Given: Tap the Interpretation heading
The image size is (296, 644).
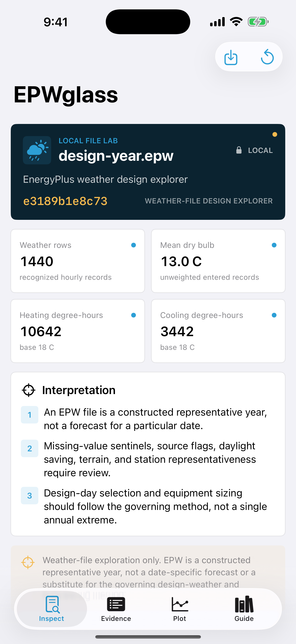Looking at the screenshot, I should 79,390.
